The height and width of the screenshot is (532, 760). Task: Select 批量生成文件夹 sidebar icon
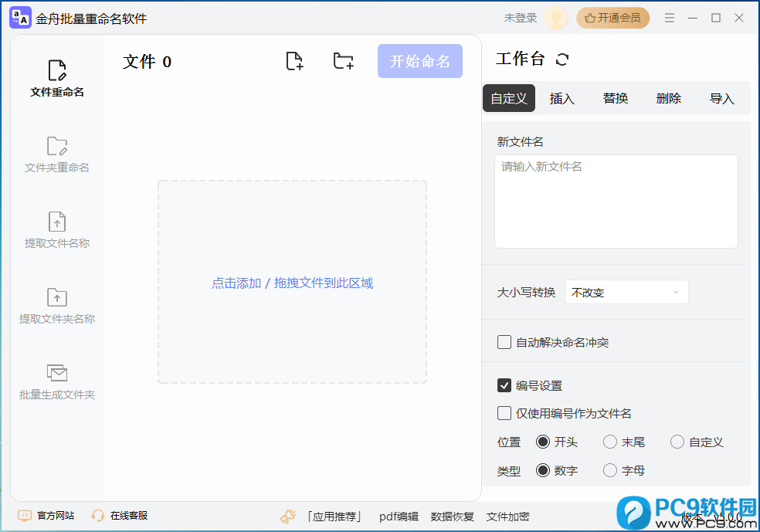(x=57, y=374)
